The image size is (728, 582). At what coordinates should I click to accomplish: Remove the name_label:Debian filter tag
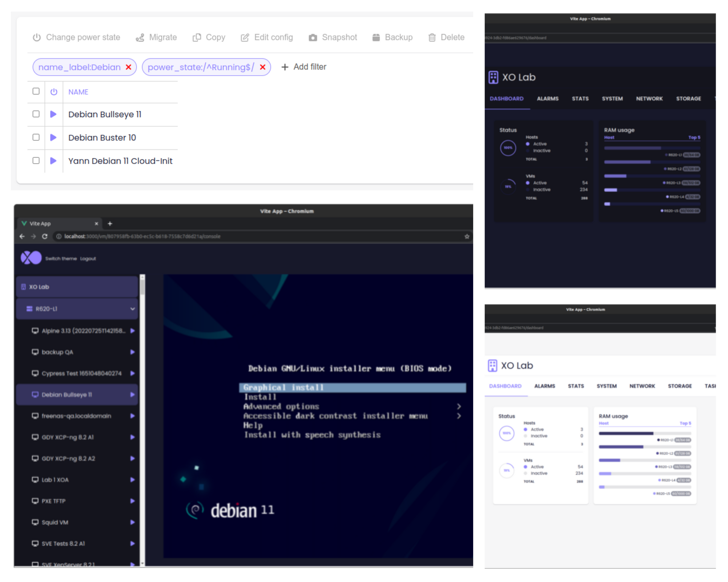(x=129, y=67)
